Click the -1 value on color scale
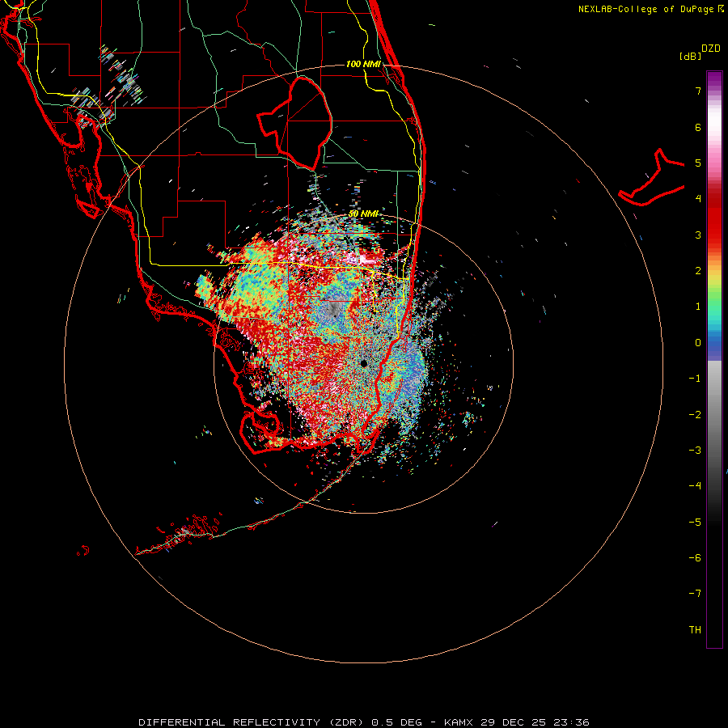The width and height of the screenshot is (728, 728). [x=695, y=379]
